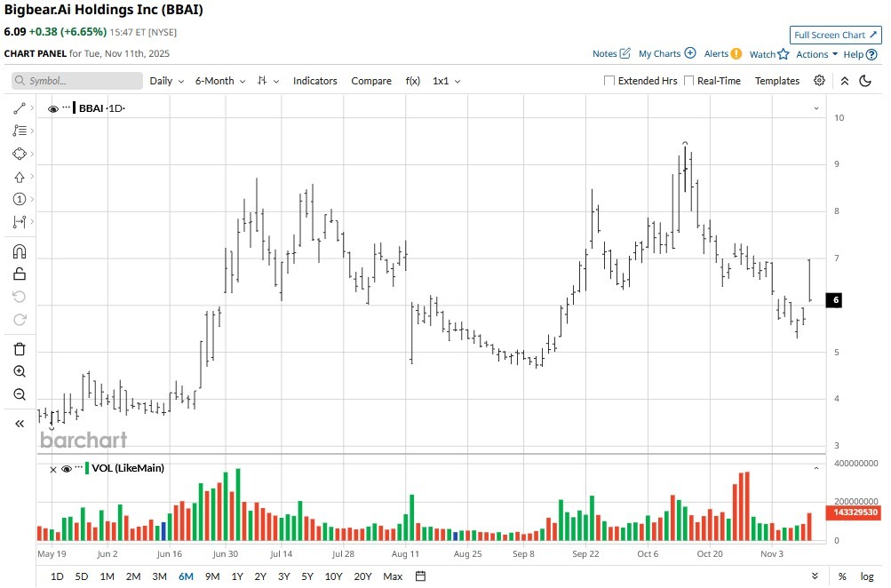This screenshot has width=891, height=588.
Task: Click the redo arrow icon
Action: coord(20,320)
